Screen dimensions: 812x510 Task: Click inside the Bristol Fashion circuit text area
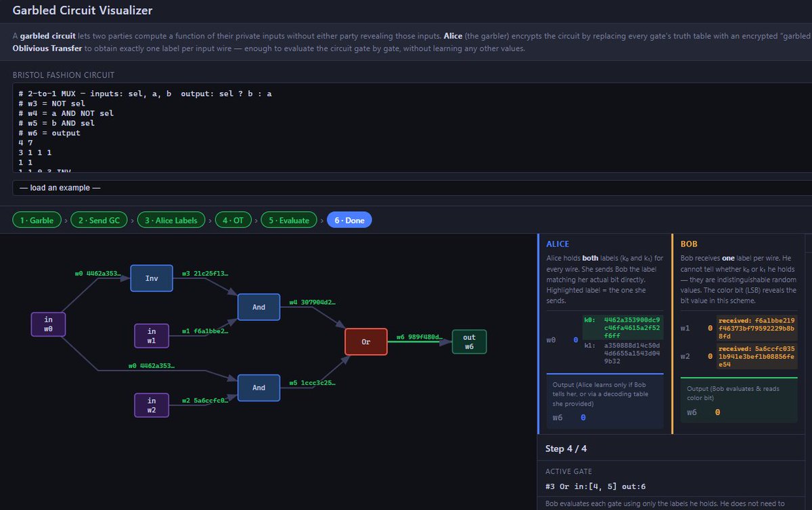click(x=412, y=128)
